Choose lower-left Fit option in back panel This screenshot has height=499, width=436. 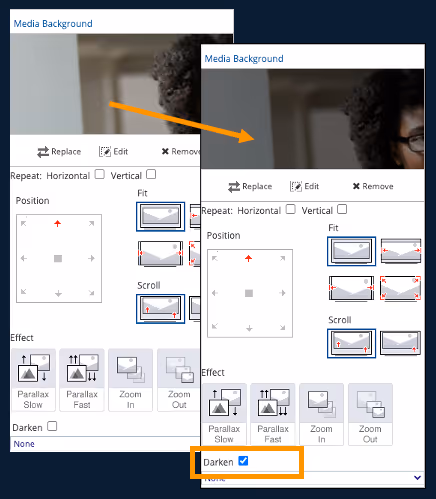160,254
